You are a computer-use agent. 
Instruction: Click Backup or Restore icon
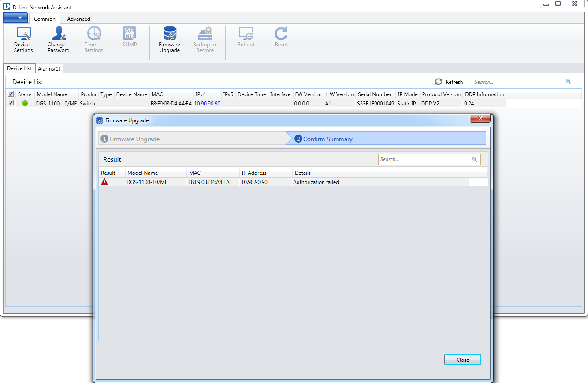(x=205, y=40)
